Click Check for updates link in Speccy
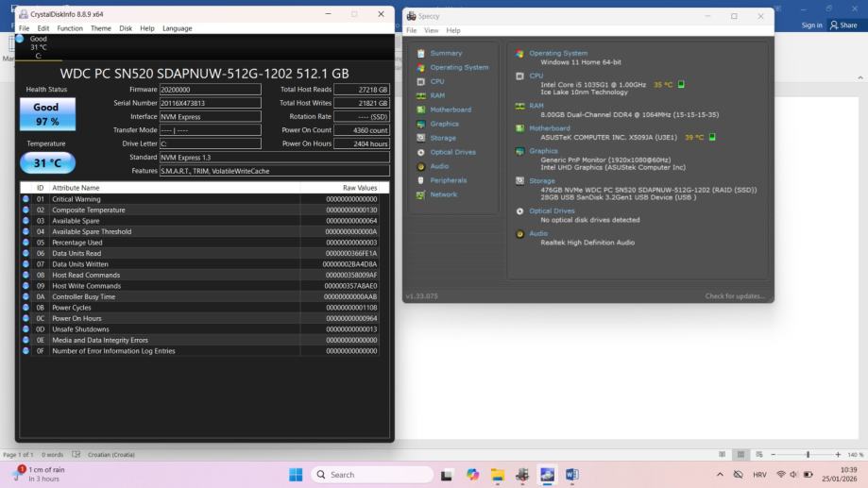Image resolution: width=868 pixels, height=488 pixels. 735,296
